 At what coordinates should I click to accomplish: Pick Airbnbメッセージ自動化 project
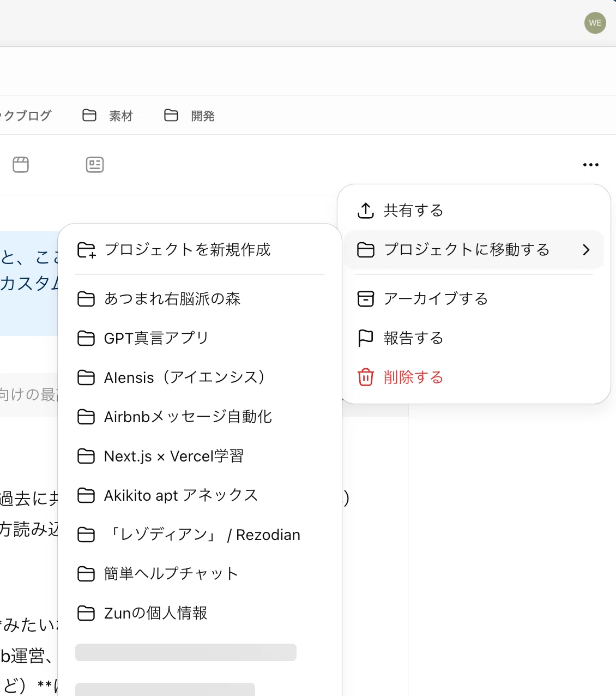click(200, 417)
